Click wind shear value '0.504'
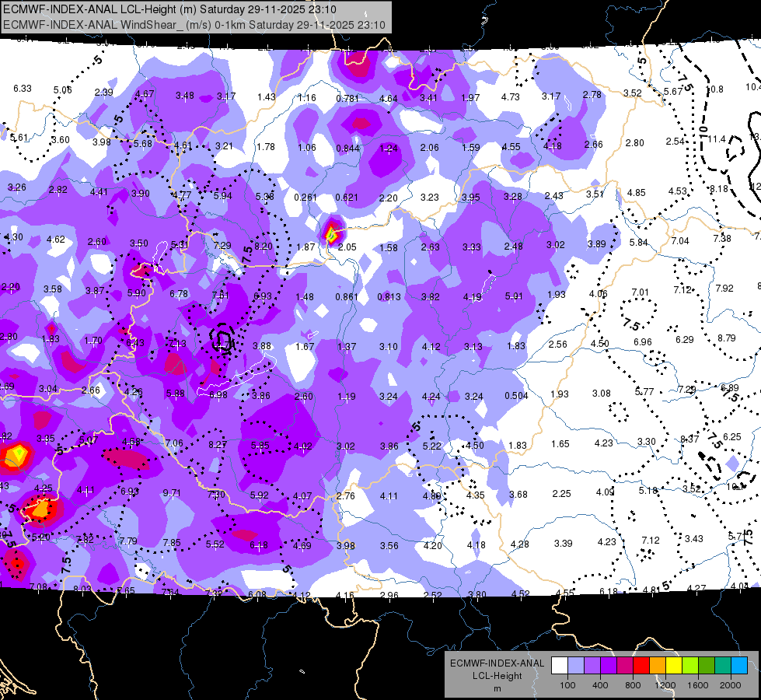761x700 pixels. pos(516,395)
